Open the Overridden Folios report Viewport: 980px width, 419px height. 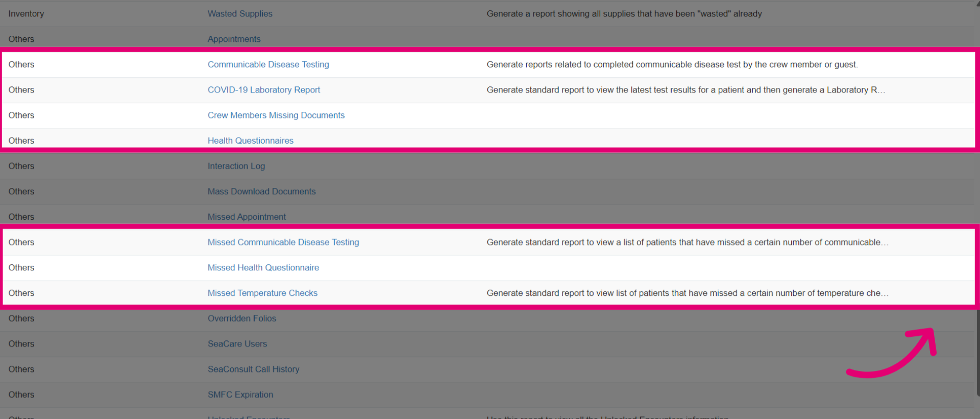[242, 319]
